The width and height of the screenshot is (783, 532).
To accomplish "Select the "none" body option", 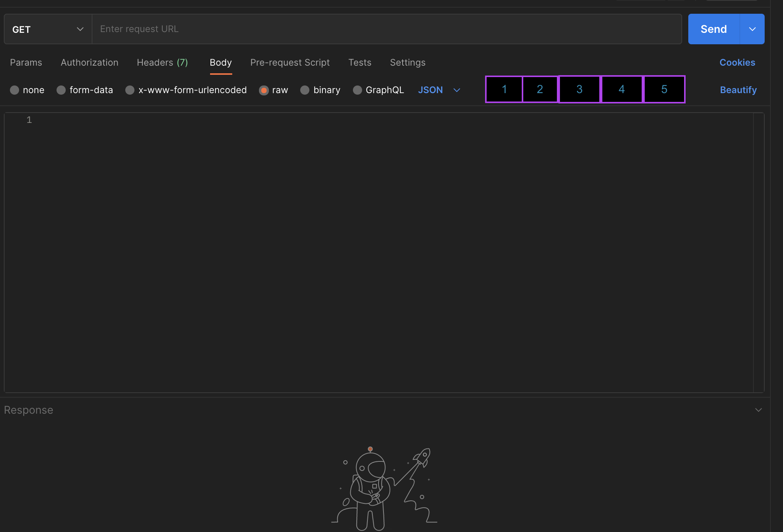I will pyautogui.click(x=27, y=90).
